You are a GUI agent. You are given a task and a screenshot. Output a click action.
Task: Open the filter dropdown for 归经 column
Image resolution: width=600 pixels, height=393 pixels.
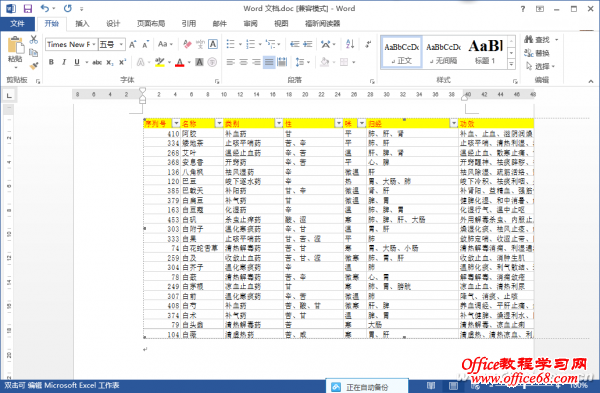click(x=453, y=123)
